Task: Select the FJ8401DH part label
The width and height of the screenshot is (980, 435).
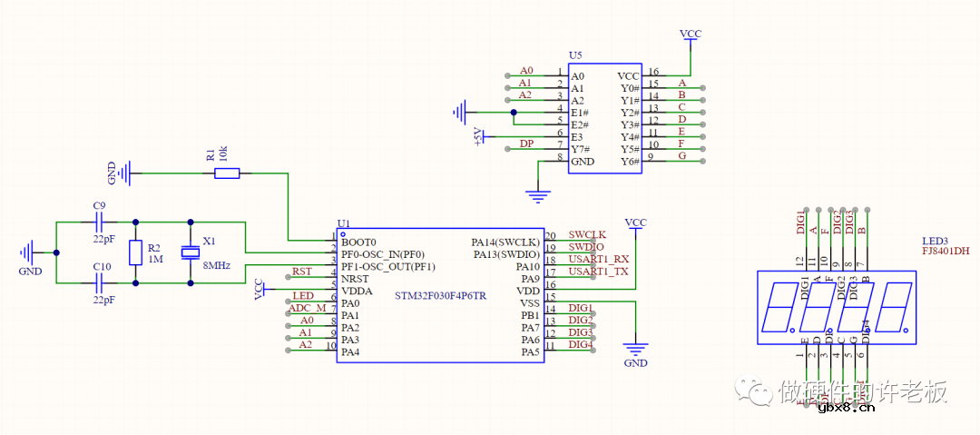Action: pos(945,250)
